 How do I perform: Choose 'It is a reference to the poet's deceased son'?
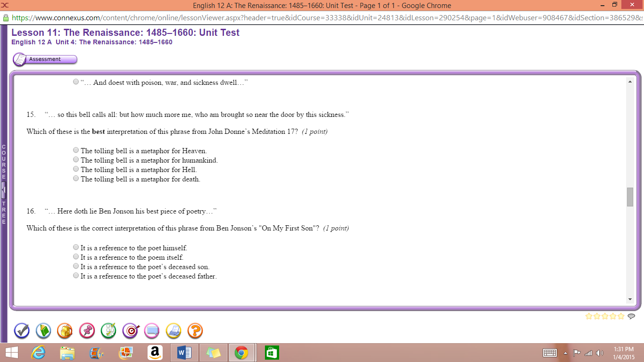point(76,266)
